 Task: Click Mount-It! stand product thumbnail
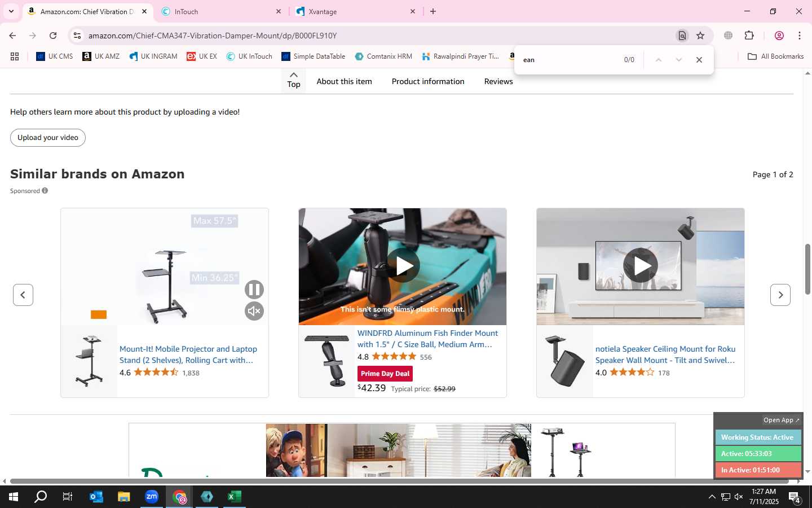pos(89,361)
